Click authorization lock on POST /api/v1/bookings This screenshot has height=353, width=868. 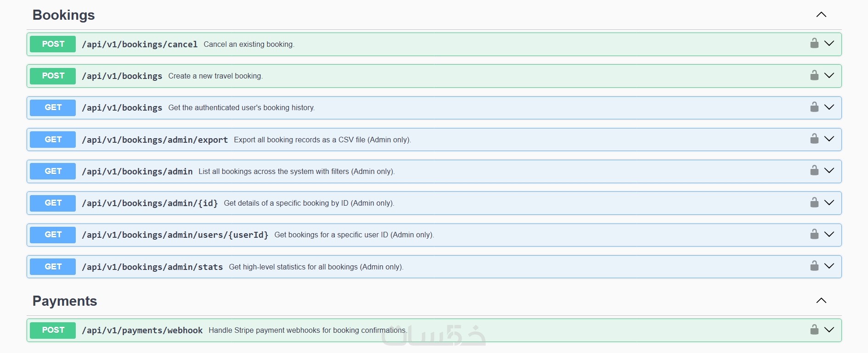coord(814,75)
